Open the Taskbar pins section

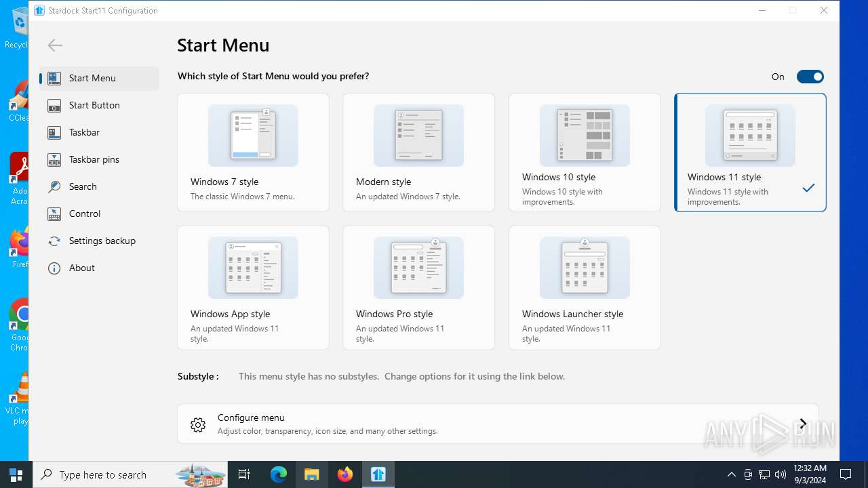[99, 159]
